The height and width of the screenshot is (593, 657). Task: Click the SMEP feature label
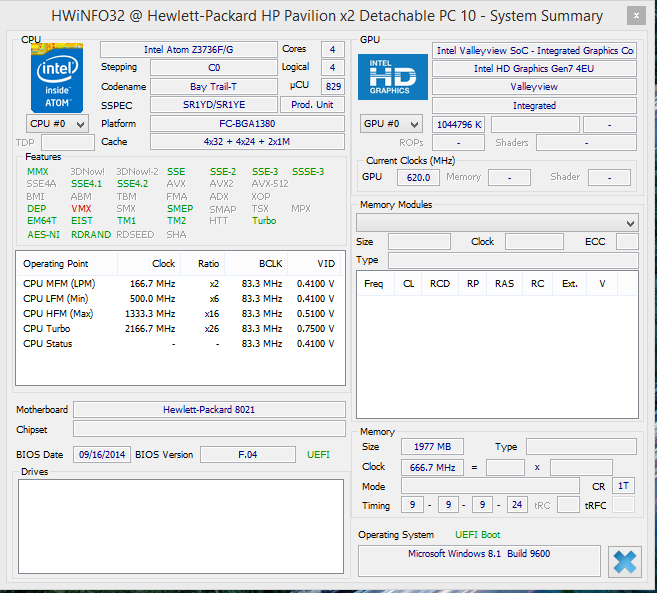tap(180, 209)
